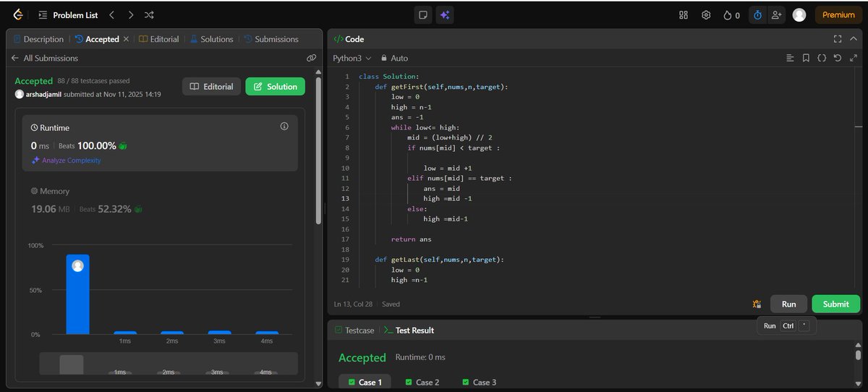Click 'return ans' on line 17

tap(411, 239)
